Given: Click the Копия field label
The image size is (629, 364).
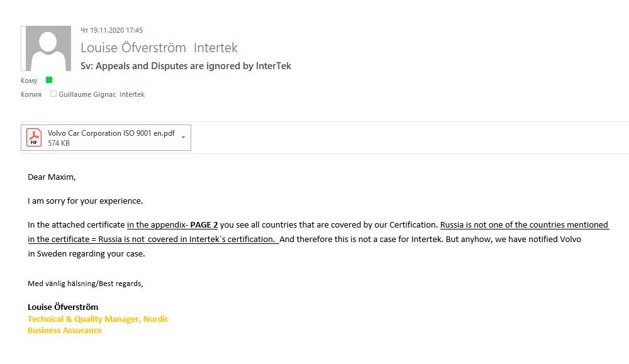Looking at the screenshot, I should pos(31,94).
